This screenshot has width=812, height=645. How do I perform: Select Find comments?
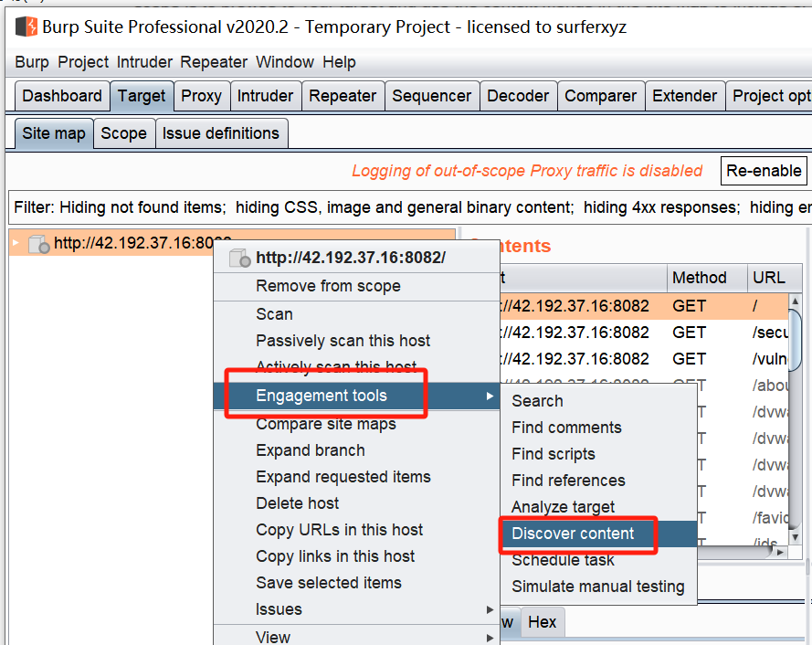(598, 428)
